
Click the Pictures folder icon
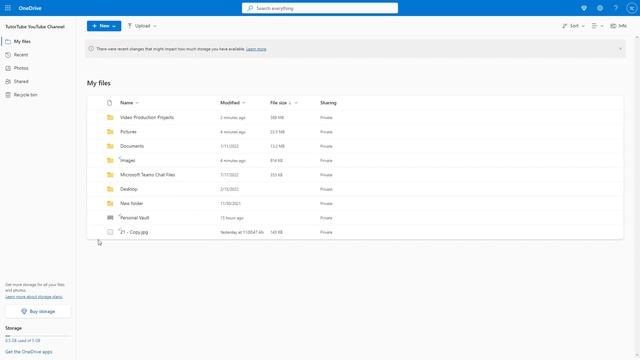point(110,132)
